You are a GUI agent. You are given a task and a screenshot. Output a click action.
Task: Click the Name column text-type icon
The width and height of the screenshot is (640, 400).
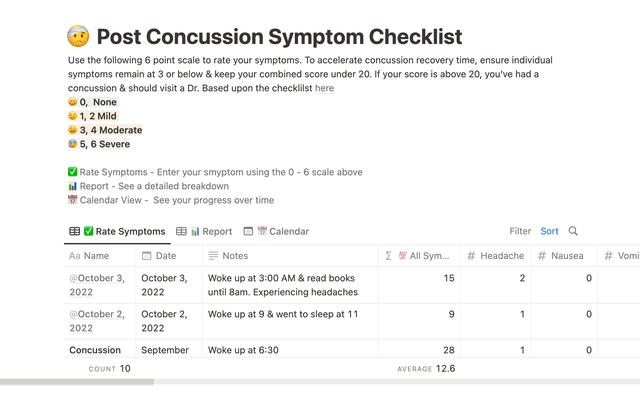tap(74, 256)
